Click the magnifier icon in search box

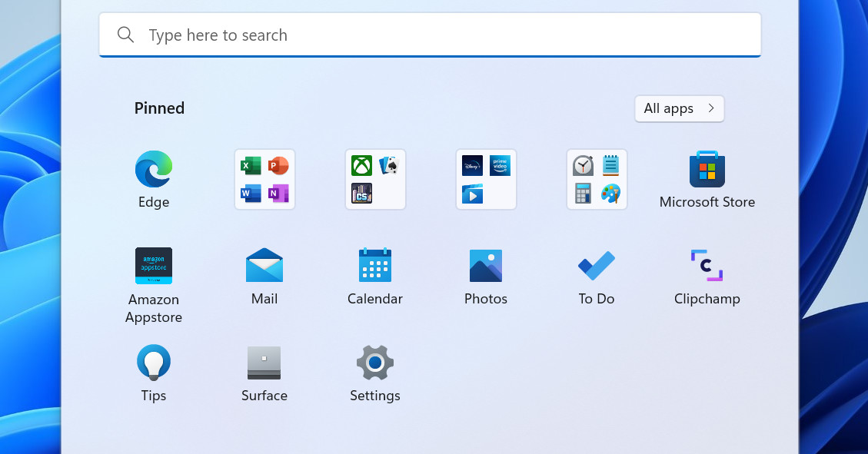[125, 35]
